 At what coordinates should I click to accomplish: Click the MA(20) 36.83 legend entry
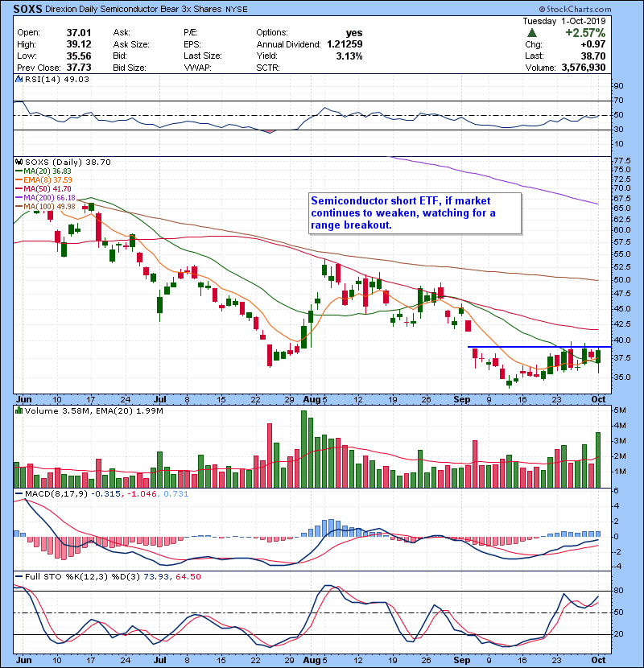(x=43, y=171)
